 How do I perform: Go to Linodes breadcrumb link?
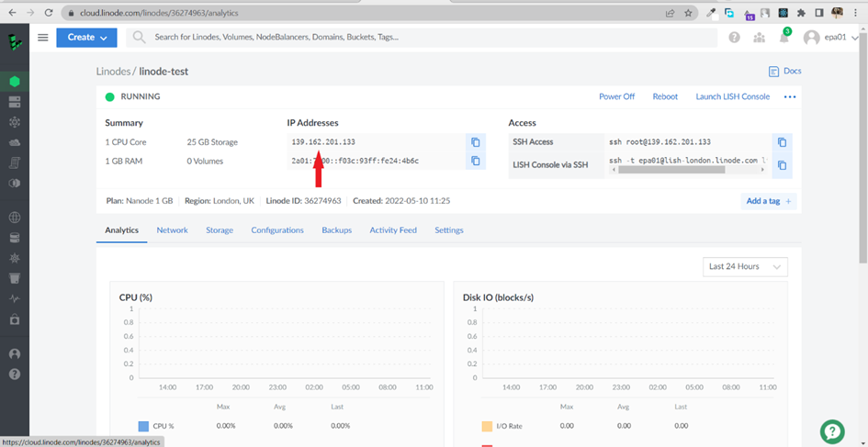(x=112, y=72)
